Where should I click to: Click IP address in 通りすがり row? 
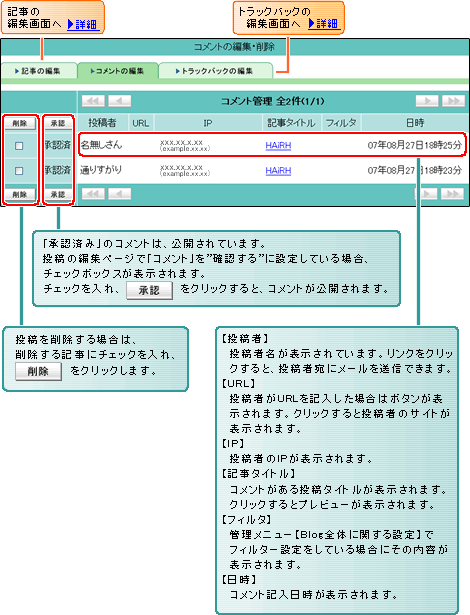[185, 170]
